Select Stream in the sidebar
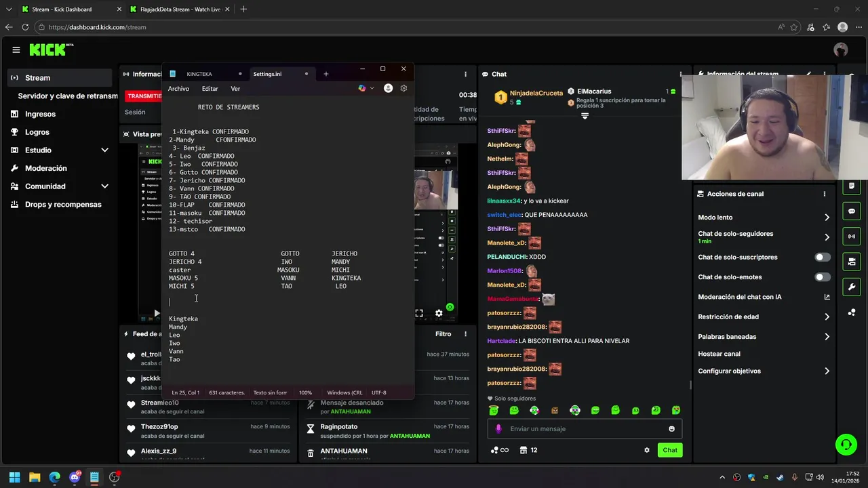 (x=60, y=77)
